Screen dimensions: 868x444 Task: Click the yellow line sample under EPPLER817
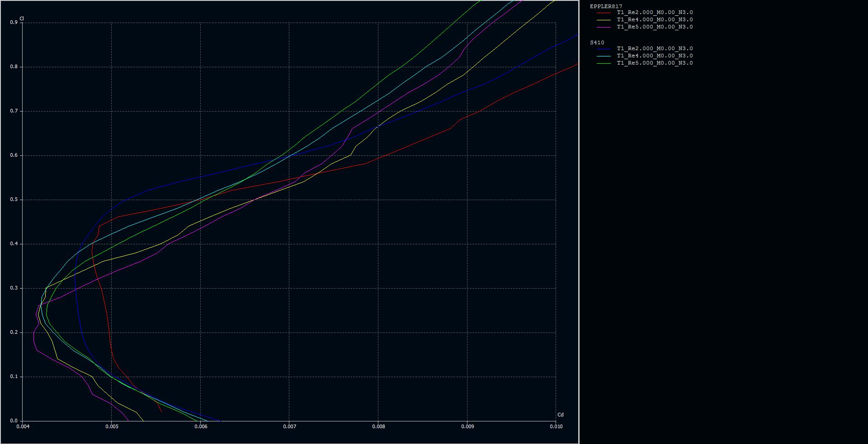(604, 20)
